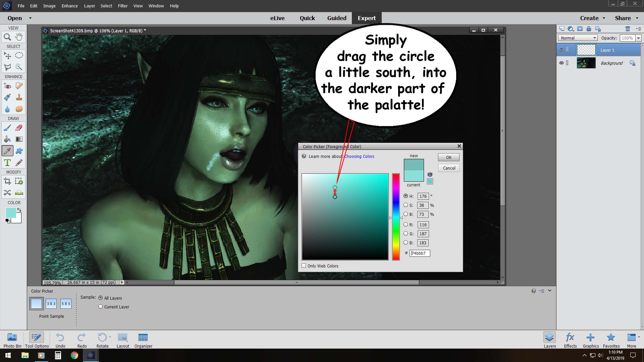Select the G green radio button
This screenshot has height=362, width=644.
click(406, 234)
